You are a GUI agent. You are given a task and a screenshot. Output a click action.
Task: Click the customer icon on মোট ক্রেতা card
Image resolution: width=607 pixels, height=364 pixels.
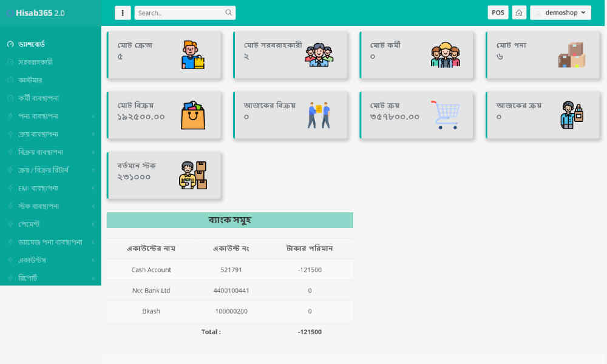[192, 55]
